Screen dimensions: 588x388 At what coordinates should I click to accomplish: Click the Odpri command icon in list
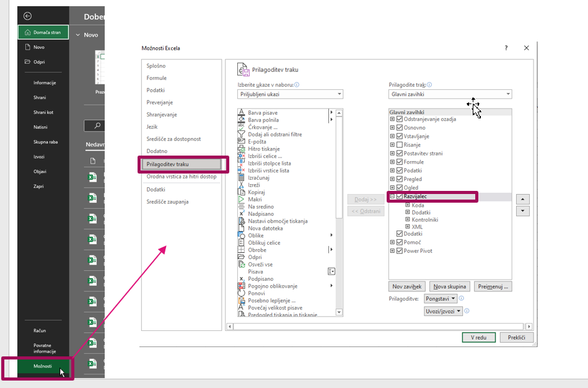coord(241,257)
